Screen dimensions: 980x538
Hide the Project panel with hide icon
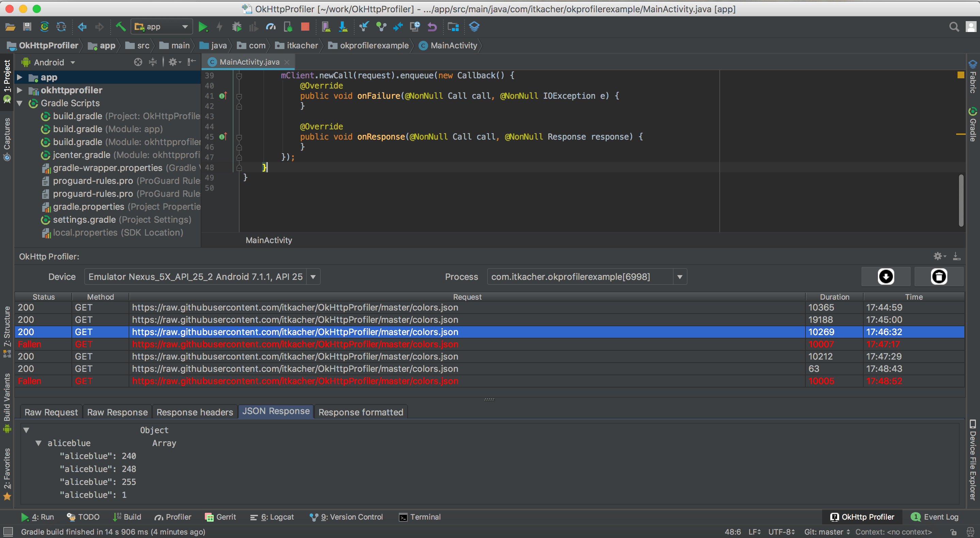(x=192, y=62)
